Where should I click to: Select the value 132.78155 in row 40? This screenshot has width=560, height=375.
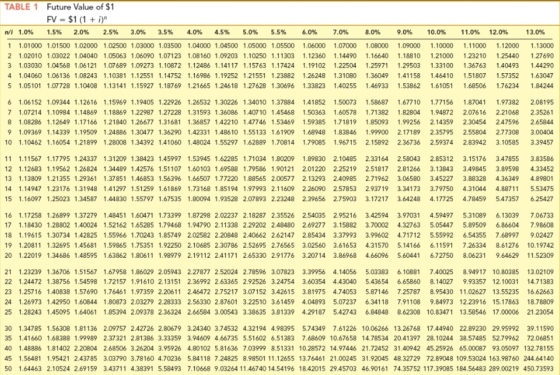539,348
